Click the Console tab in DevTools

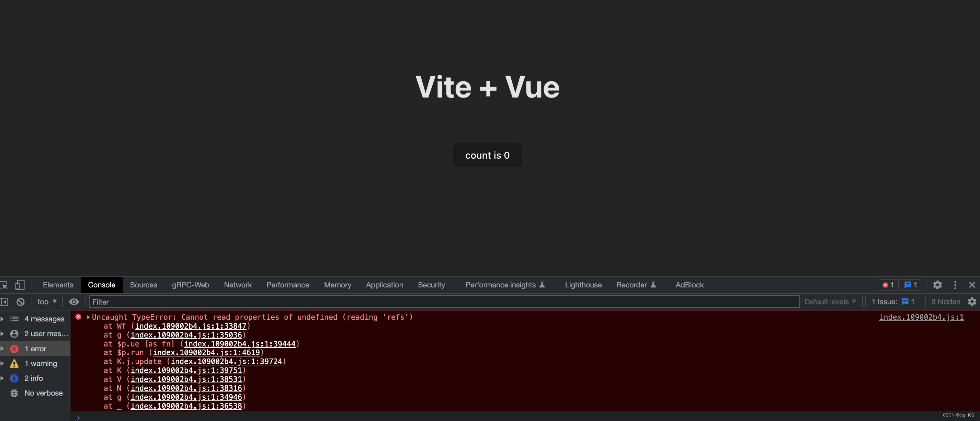tap(102, 285)
